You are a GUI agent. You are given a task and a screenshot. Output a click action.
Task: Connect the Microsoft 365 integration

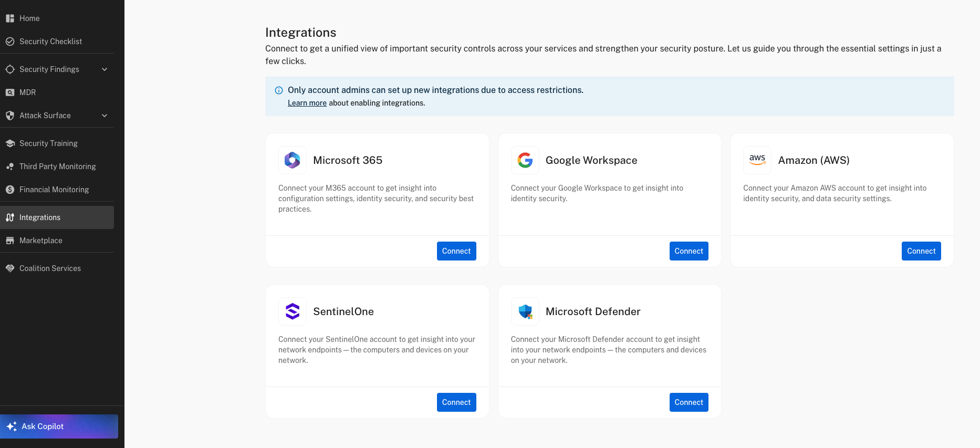[x=456, y=251]
